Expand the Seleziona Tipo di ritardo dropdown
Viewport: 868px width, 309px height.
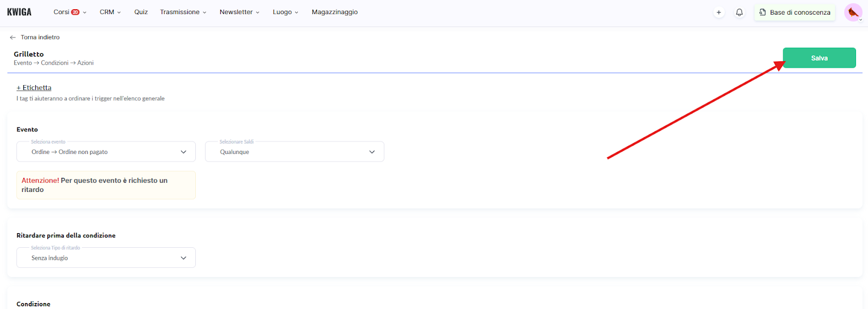pyautogui.click(x=106, y=258)
